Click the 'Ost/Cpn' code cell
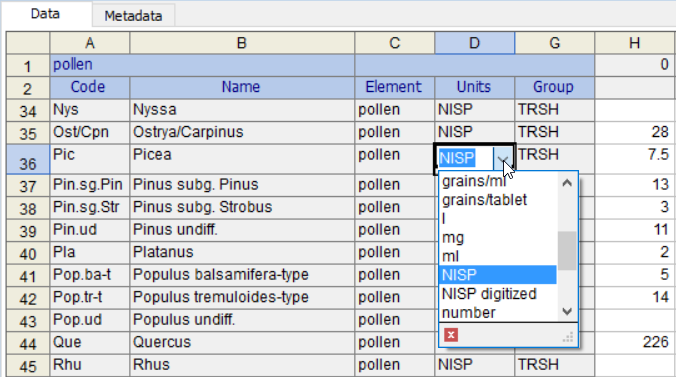676x377 pixels. [x=90, y=133]
